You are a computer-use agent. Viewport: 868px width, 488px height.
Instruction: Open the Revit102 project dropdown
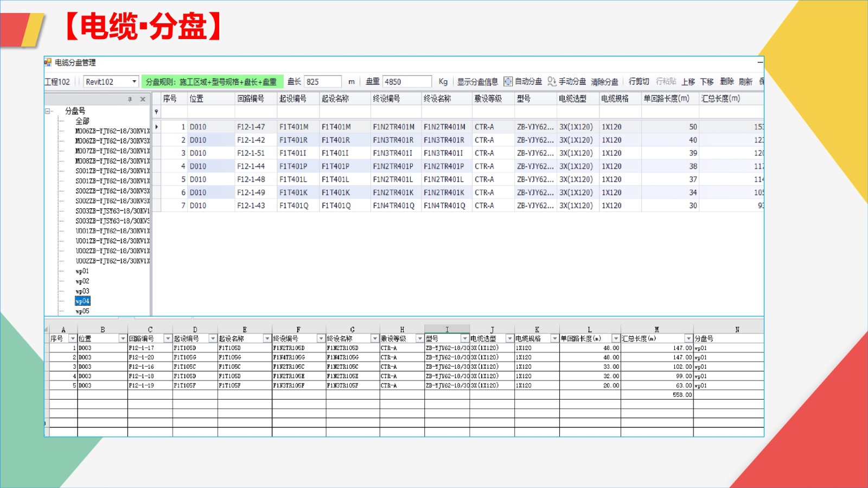pos(134,81)
